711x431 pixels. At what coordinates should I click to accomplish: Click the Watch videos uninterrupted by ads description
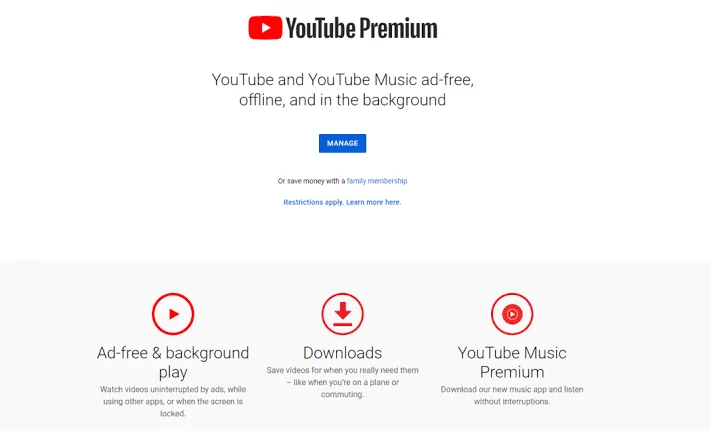pyautogui.click(x=173, y=401)
